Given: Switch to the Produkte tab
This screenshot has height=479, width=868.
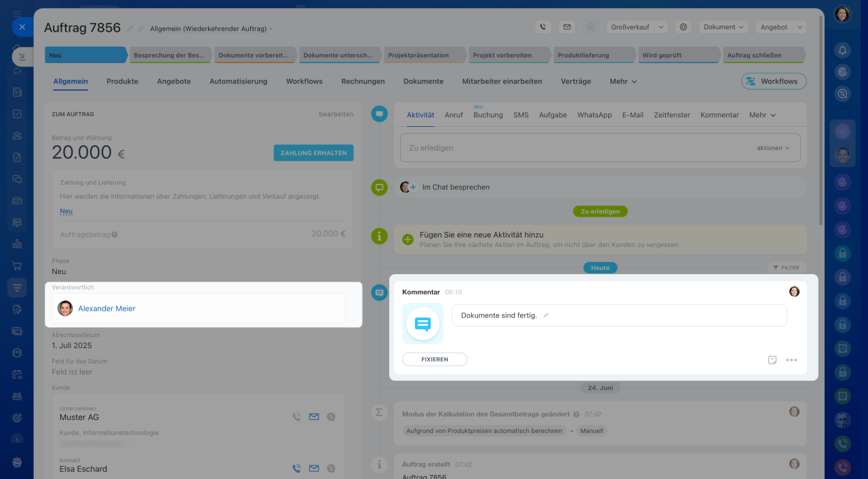Looking at the screenshot, I should pyautogui.click(x=122, y=81).
